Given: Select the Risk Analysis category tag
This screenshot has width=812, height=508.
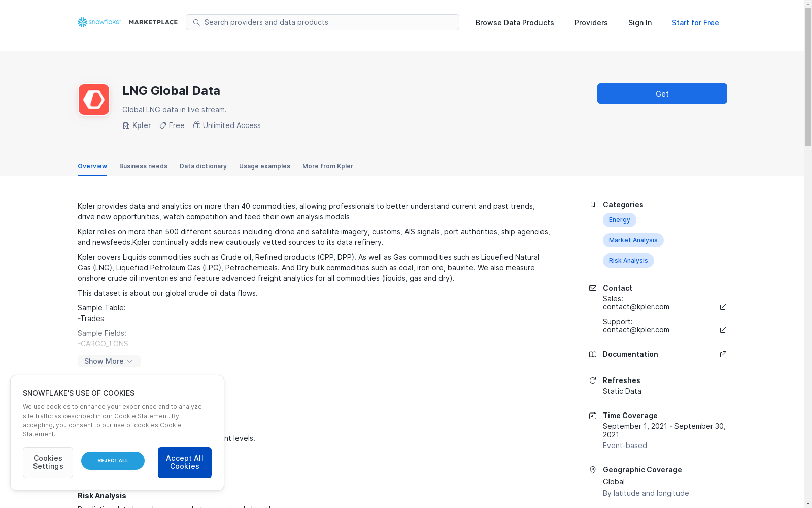Looking at the screenshot, I should coord(628,261).
